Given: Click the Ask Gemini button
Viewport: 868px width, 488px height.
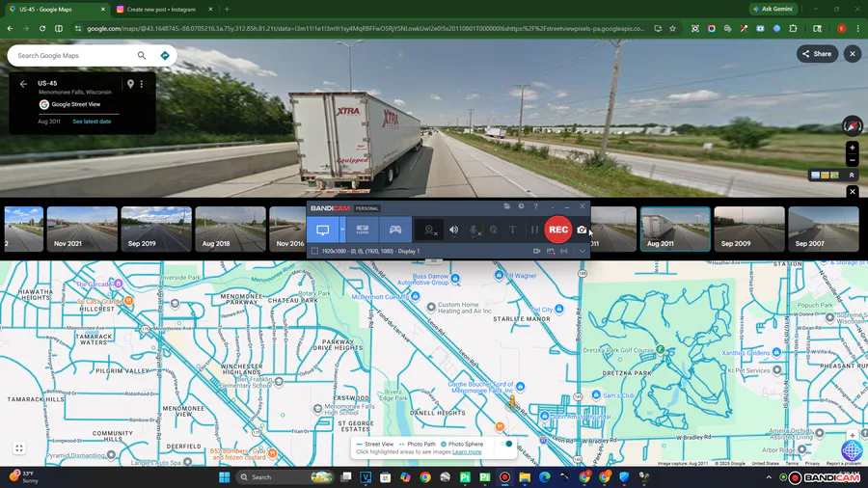Looking at the screenshot, I should (773, 9).
